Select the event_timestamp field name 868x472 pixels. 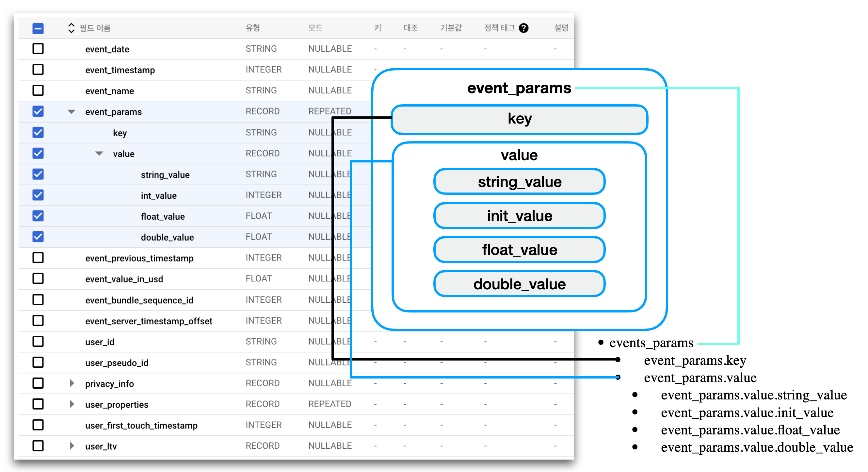[120, 70]
